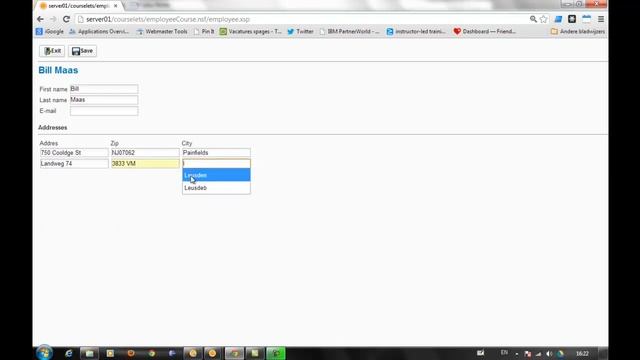Click the browser back arrow
Screen dimensions: 640x360
click(40, 19)
